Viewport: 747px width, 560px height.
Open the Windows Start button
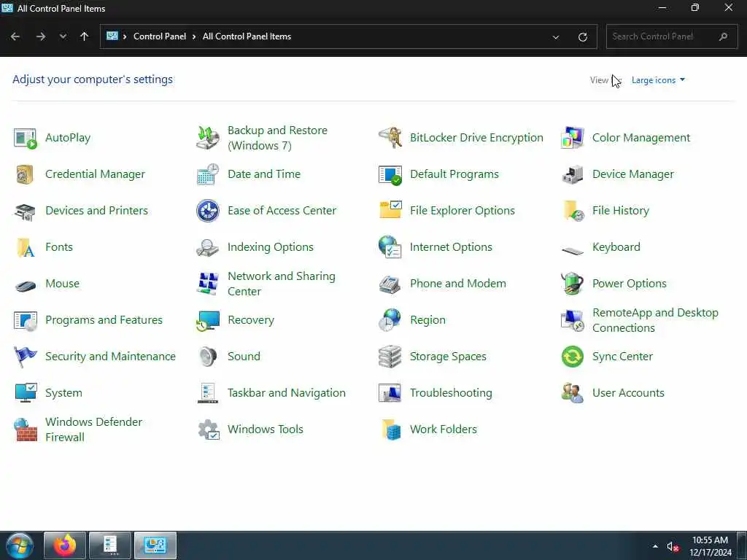(20, 545)
